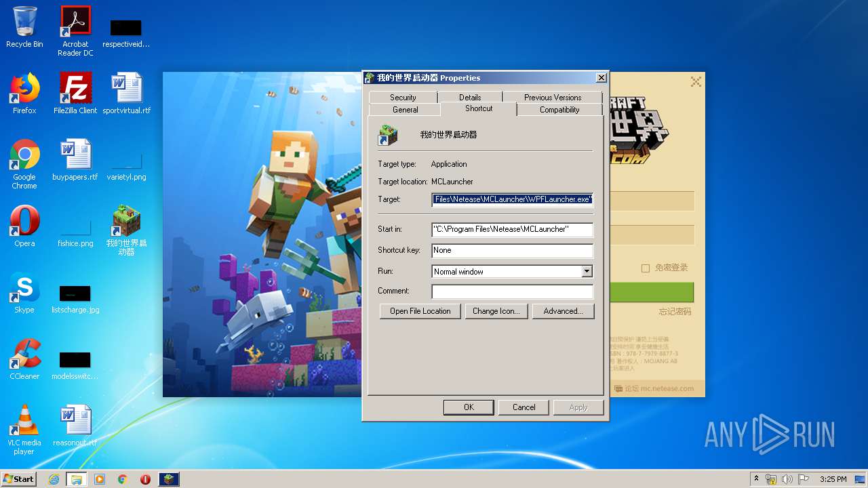
Task: Close the Properties dialog with X
Action: 601,78
